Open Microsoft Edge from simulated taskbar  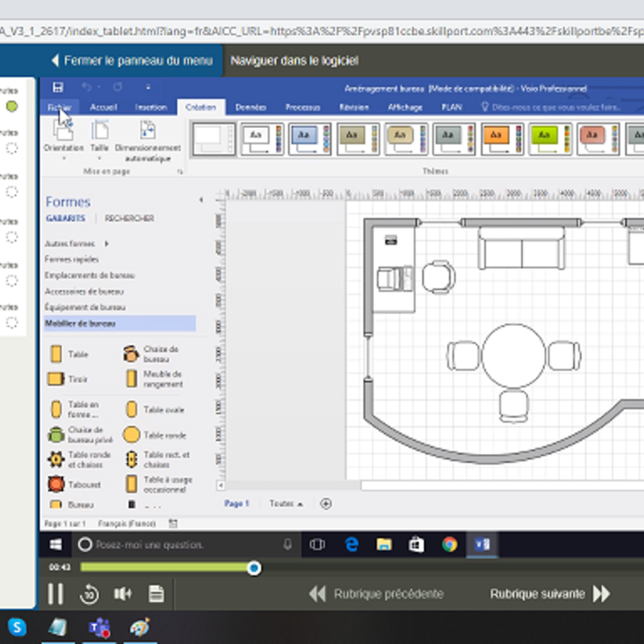pos(352,545)
